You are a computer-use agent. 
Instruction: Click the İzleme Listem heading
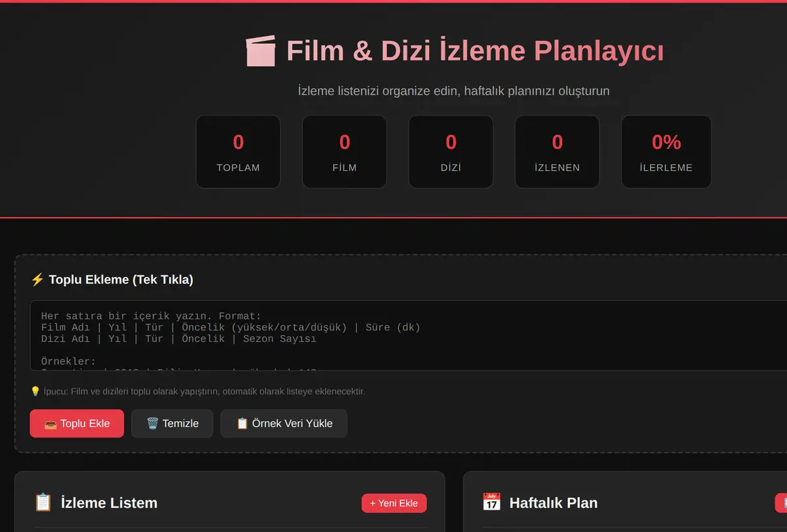pos(109,503)
